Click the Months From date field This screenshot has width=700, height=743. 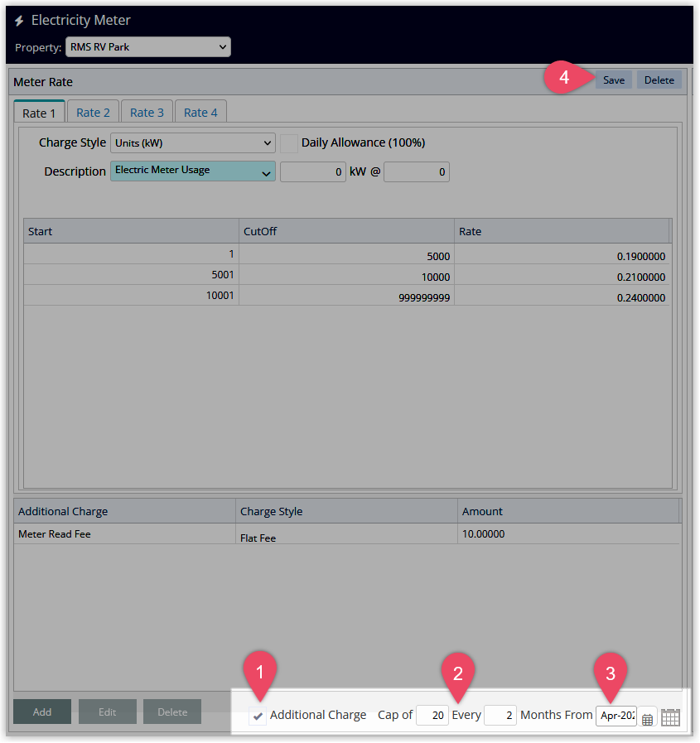point(616,715)
